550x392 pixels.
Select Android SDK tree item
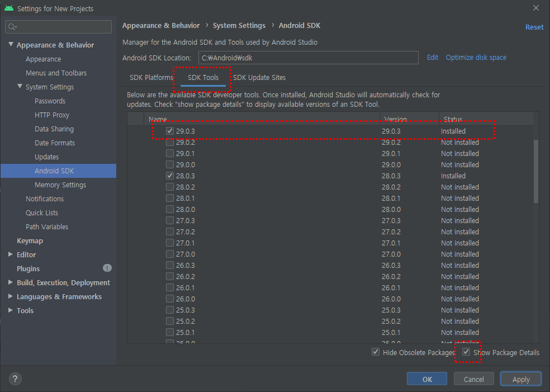click(x=58, y=171)
